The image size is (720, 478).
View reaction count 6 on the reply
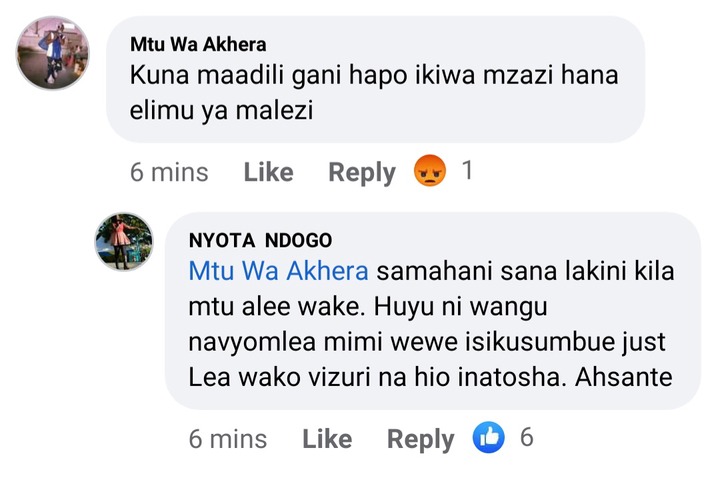click(527, 437)
